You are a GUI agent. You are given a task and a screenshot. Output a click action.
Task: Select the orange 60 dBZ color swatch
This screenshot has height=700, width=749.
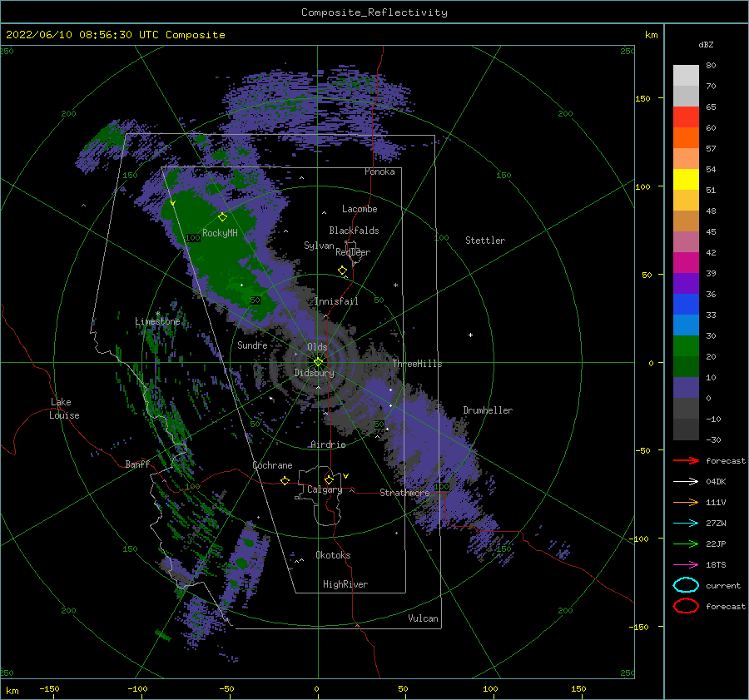pyautogui.click(x=686, y=137)
